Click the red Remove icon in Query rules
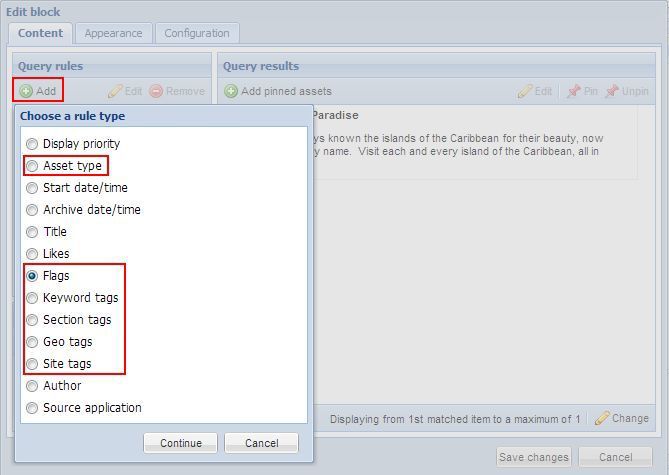This screenshot has width=669, height=475. pos(156,91)
